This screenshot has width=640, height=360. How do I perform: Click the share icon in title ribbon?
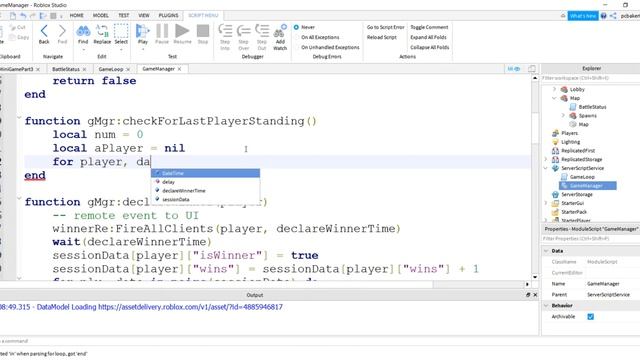click(x=613, y=16)
